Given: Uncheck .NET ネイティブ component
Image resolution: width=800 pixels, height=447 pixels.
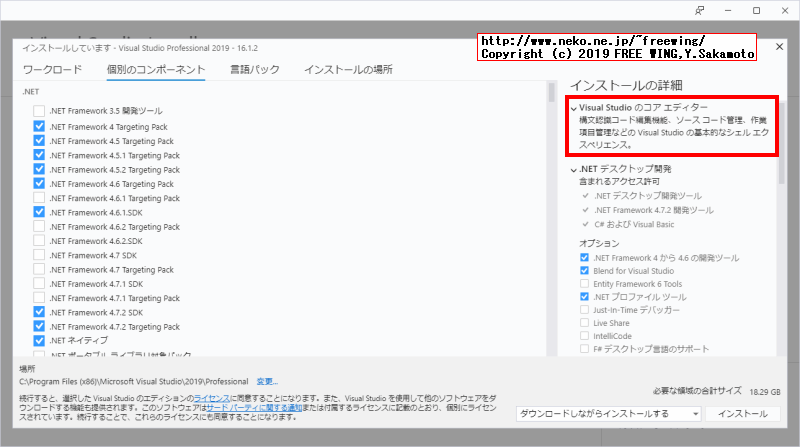Looking at the screenshot, I should click(39, 340).
